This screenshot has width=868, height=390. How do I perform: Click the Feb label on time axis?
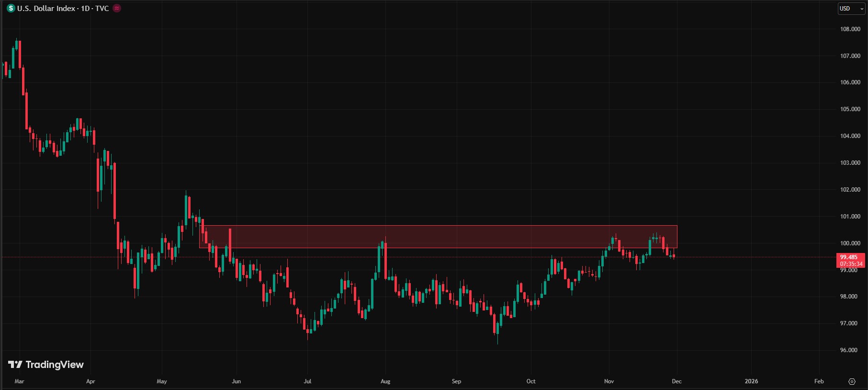(x=819, y=381)
